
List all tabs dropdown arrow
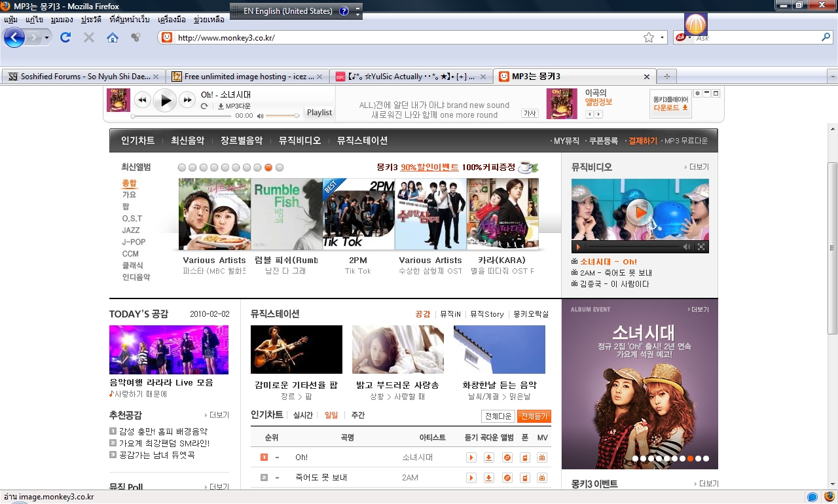tap(833, 77)
